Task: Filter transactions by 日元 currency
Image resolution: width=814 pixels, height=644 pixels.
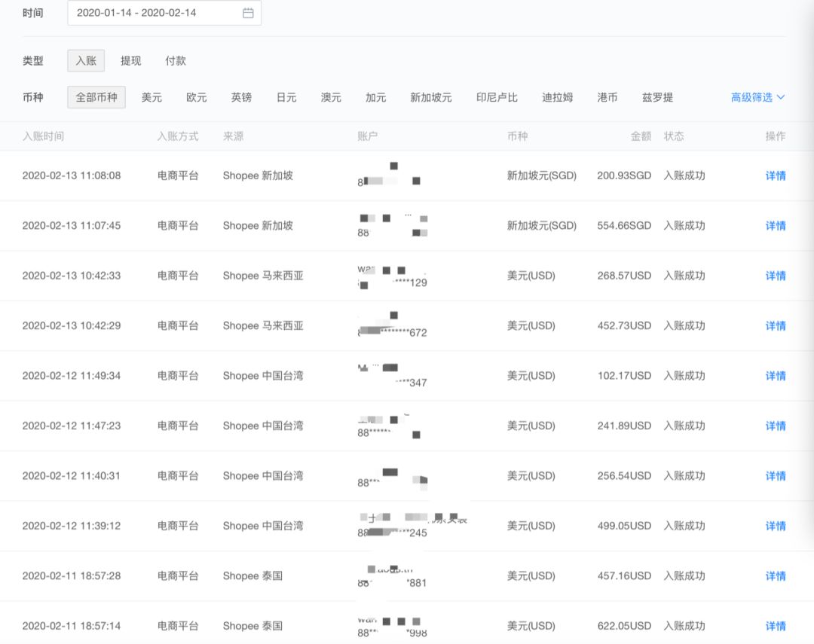Action: 286,97
